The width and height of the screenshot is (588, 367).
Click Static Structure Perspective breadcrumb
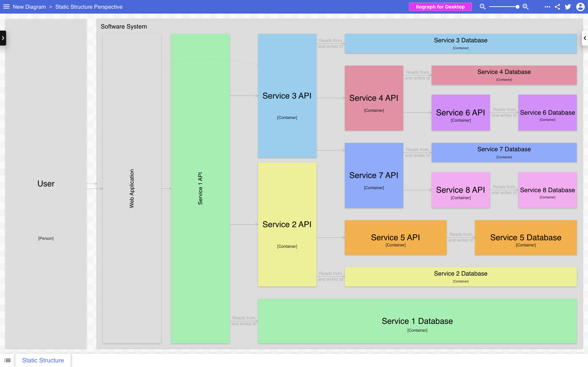tap(89, 7)
